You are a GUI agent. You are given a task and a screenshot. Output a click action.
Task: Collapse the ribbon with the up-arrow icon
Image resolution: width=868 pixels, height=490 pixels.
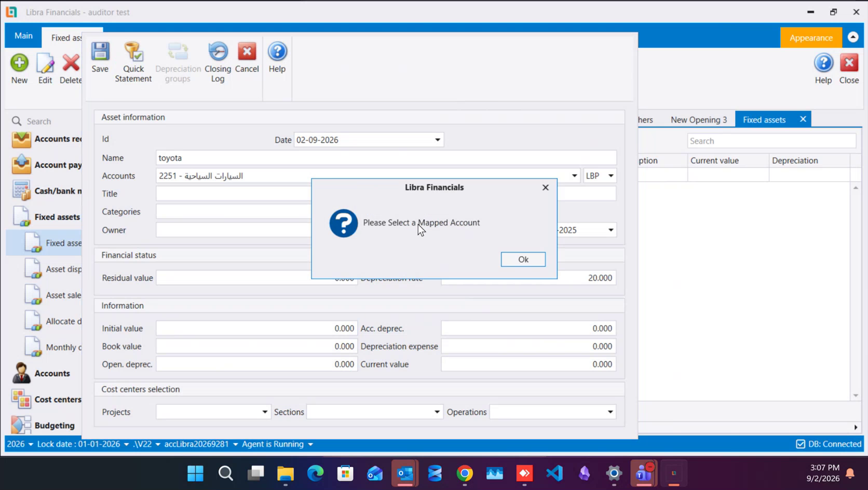click(x=853, y=37)
